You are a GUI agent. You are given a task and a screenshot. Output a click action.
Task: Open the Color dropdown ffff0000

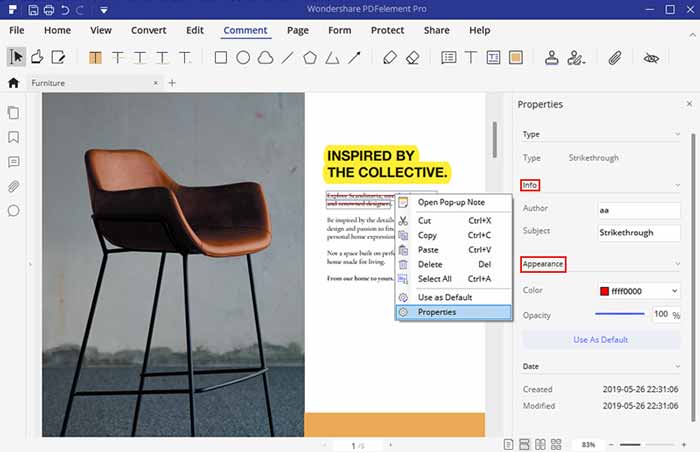tap(639, 291)
